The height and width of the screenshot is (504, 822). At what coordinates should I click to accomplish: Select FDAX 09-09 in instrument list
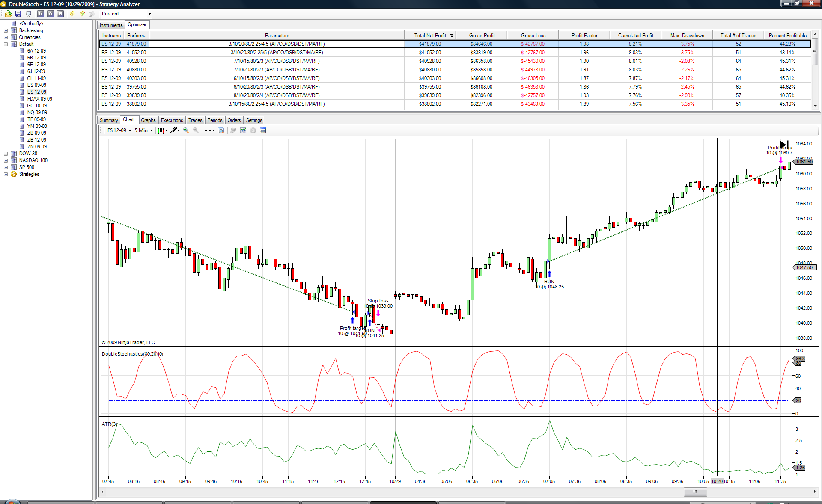pyautogui.click(x=39, y=99)
